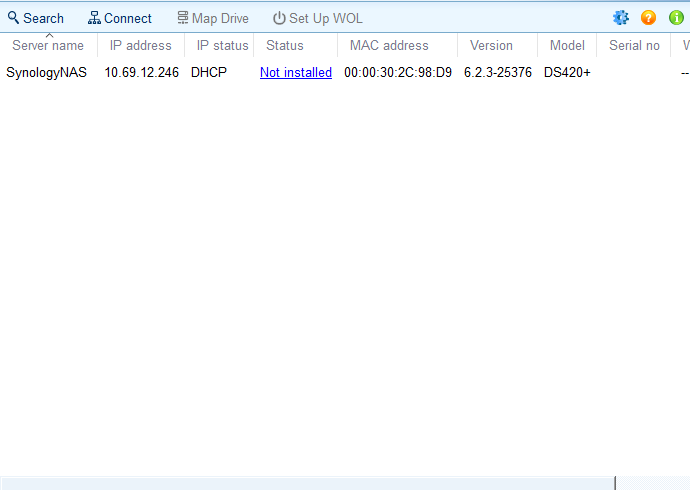Screen dimensions: 690x490
Task: Open the Not installed status link
Action: [296, 72]
